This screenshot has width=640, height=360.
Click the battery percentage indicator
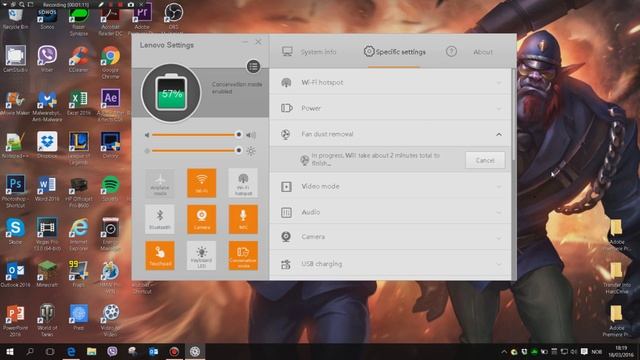click(171, 93)
